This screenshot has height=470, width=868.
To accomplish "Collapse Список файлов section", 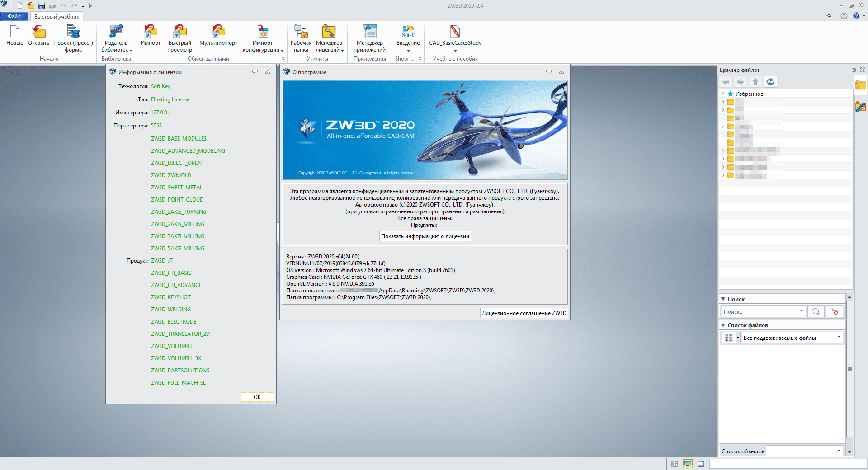I will click(x=723, y=325).
